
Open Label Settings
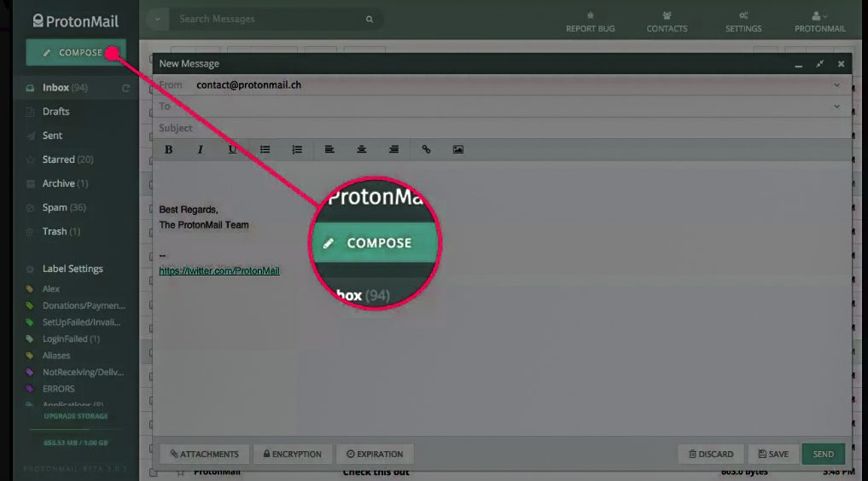[73, 269]
